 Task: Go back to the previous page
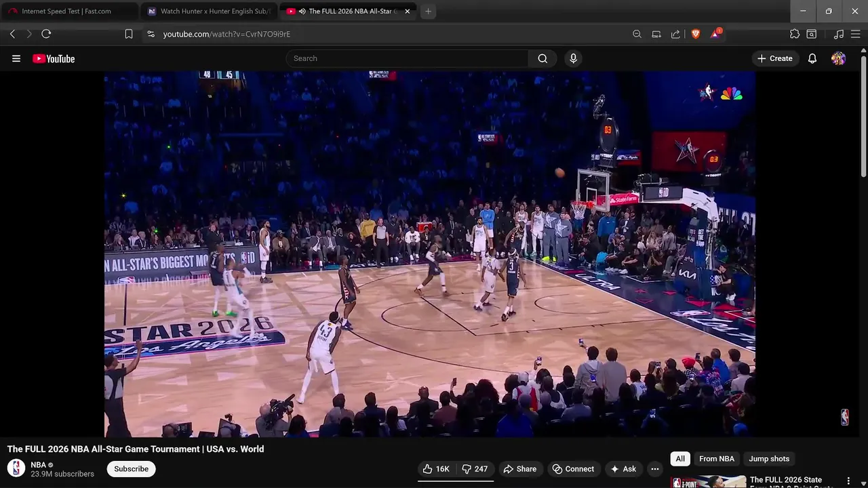coord(12,34)
